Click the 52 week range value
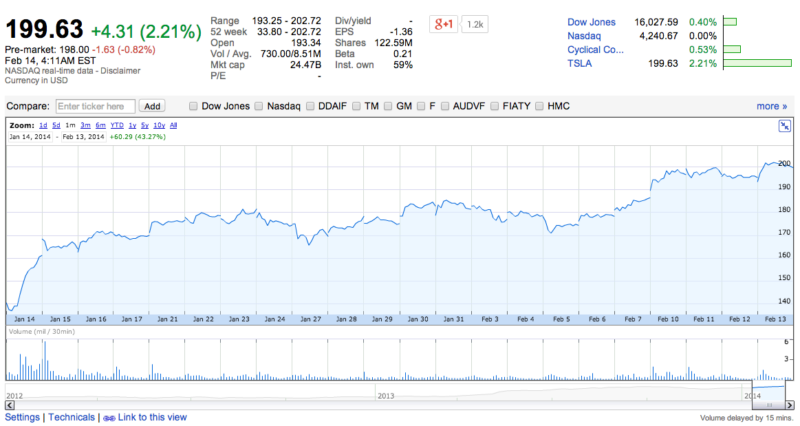This screenshot has height=426, width=800. coord(289,32)
